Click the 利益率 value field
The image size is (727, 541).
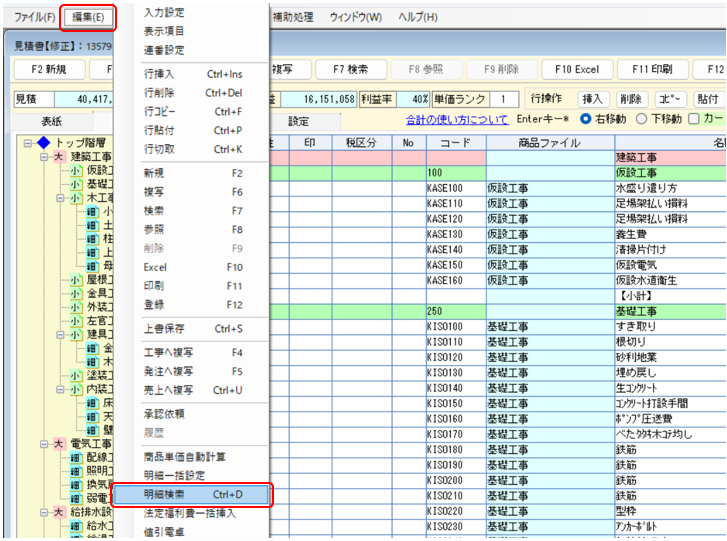click(413, 99)
